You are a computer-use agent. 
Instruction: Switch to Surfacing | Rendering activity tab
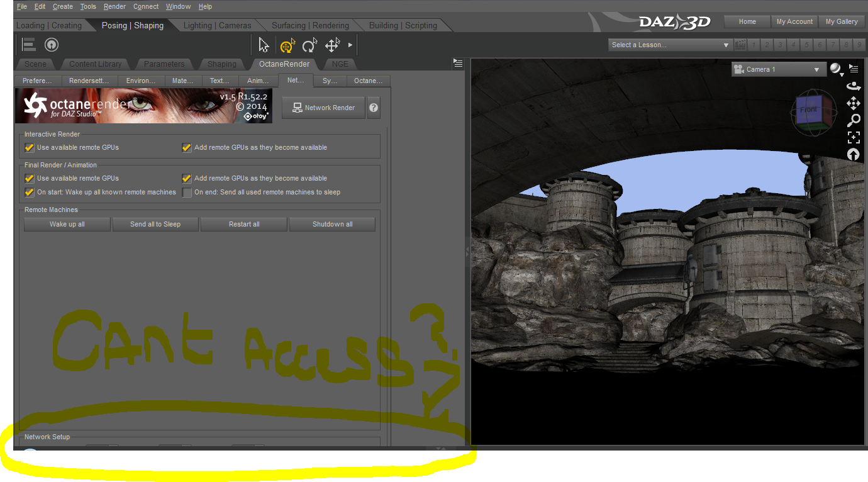click(310, 25)
